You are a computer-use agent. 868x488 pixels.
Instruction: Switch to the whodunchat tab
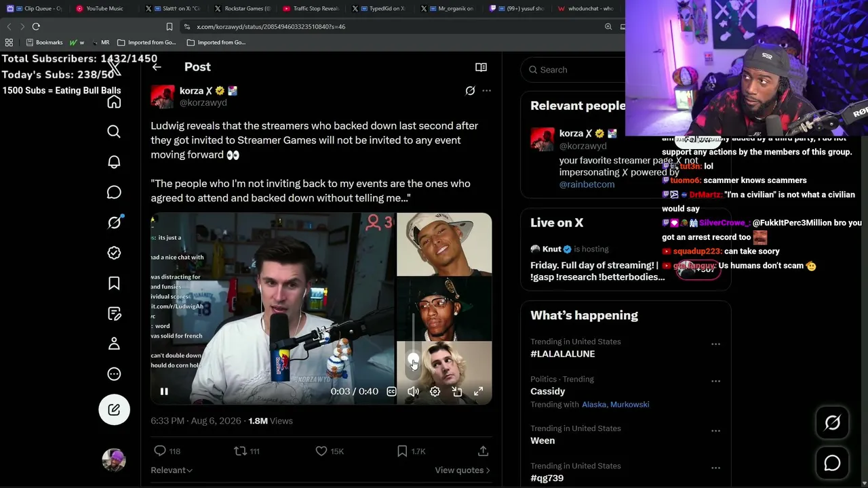(589, 9)
